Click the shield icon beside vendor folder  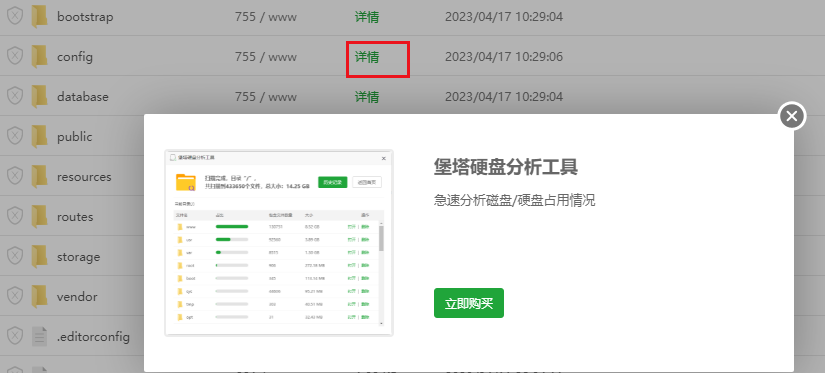[15, 296]
